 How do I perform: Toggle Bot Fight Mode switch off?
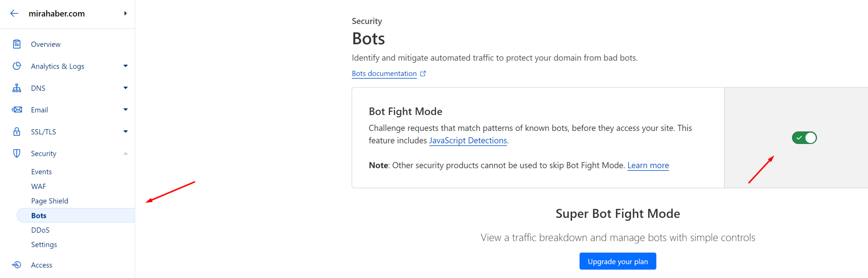click(804, 138)
